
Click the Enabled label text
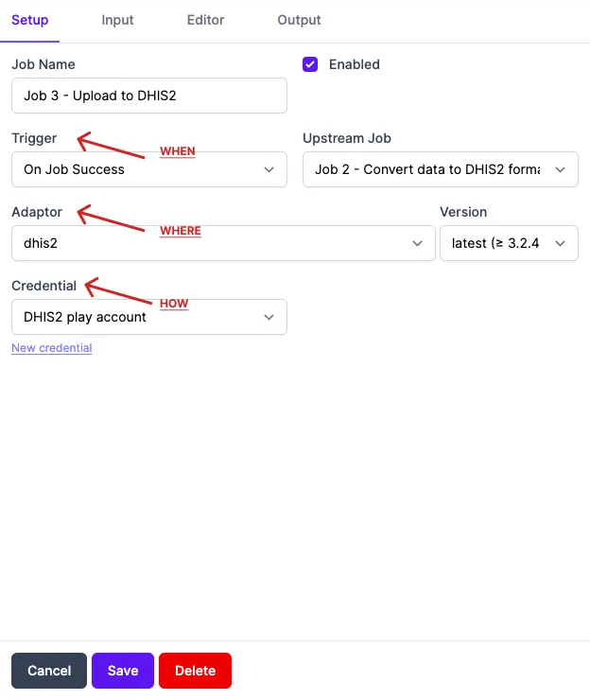(355, 64)
